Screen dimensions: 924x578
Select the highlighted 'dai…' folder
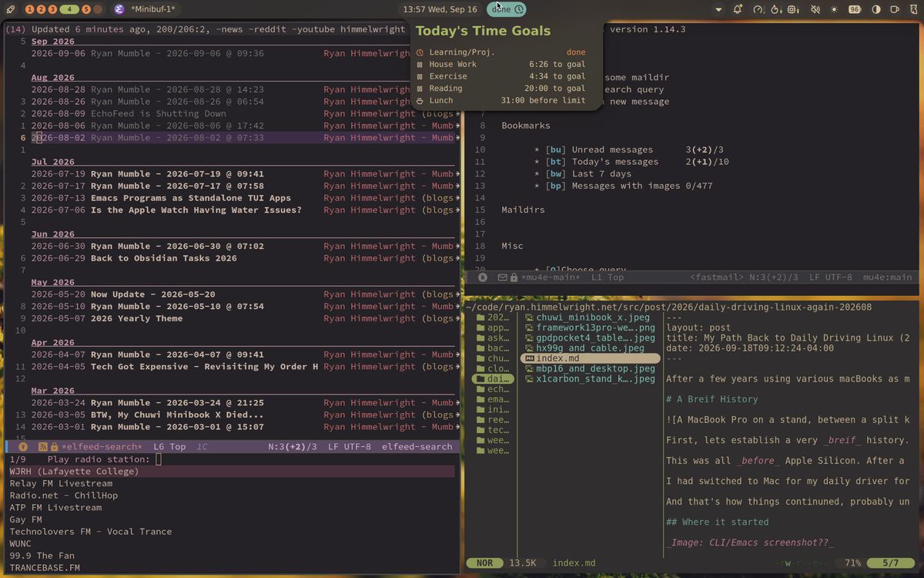[493, 379]
